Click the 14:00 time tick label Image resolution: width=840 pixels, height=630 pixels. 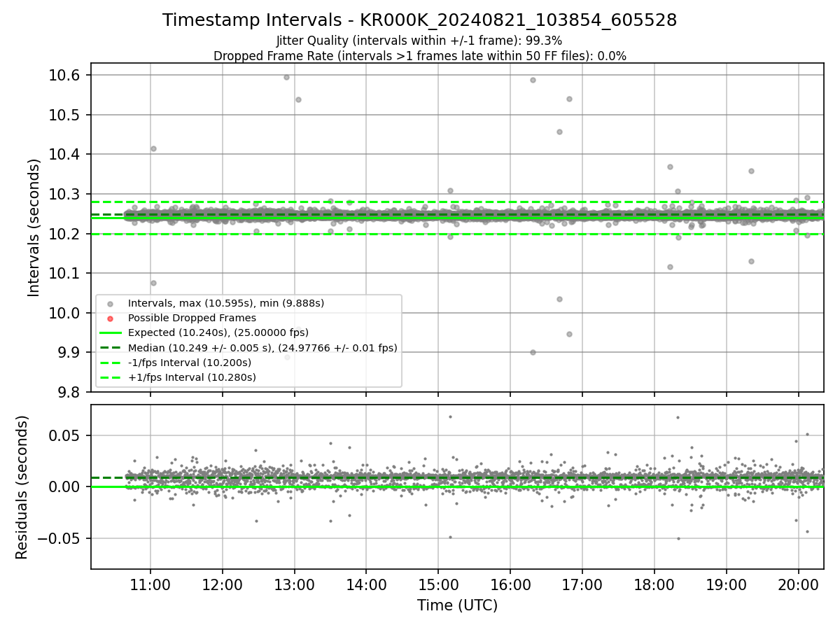(366, 584)
